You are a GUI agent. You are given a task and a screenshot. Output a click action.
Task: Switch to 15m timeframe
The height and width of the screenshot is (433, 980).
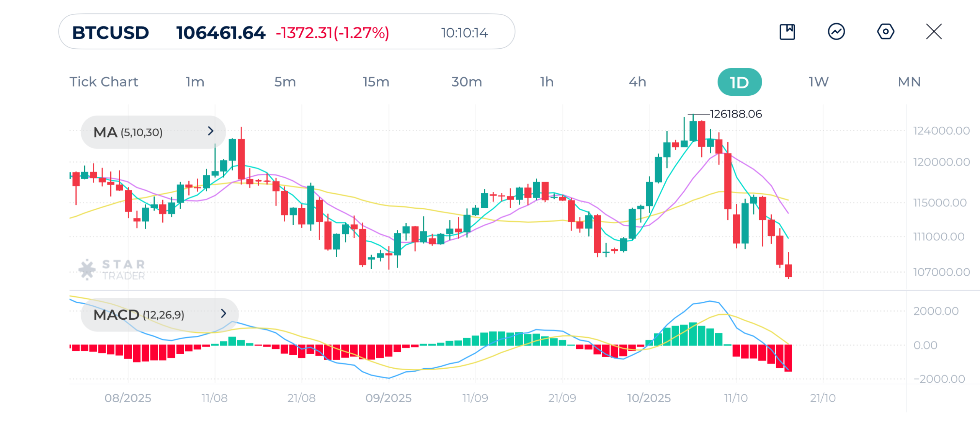click(x=376, y=82)
